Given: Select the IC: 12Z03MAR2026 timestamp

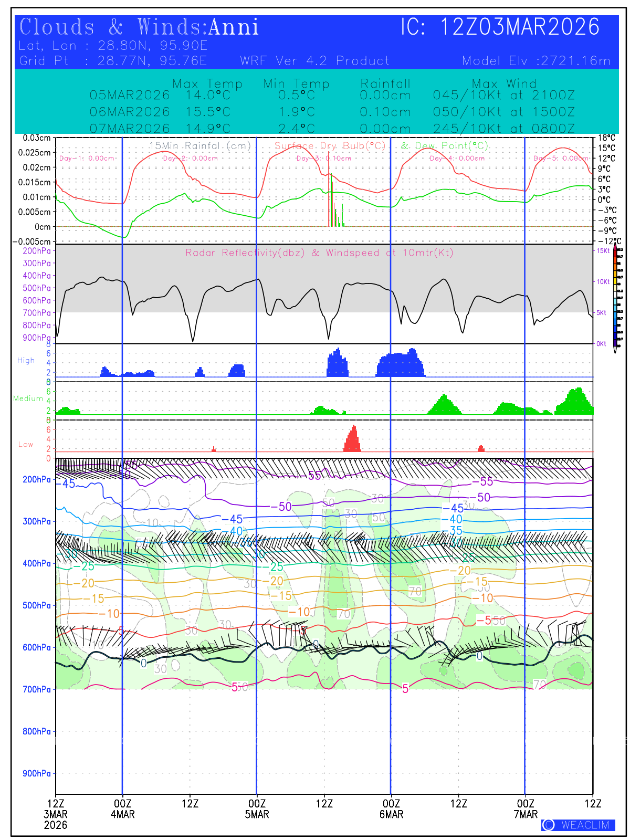Looking at the screenshot, I should (x=500, y=27).
